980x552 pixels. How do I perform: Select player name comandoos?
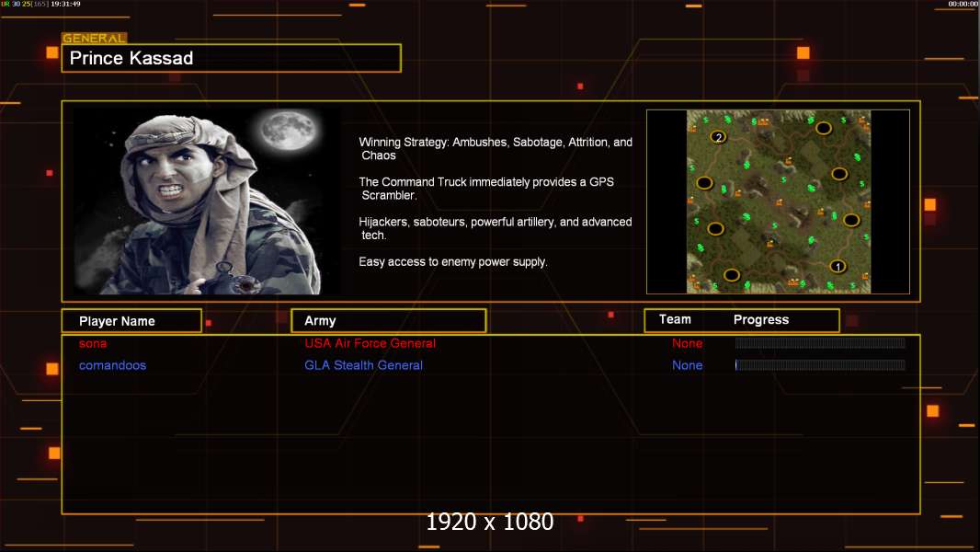pyautogui.click(x=112, y=365)
